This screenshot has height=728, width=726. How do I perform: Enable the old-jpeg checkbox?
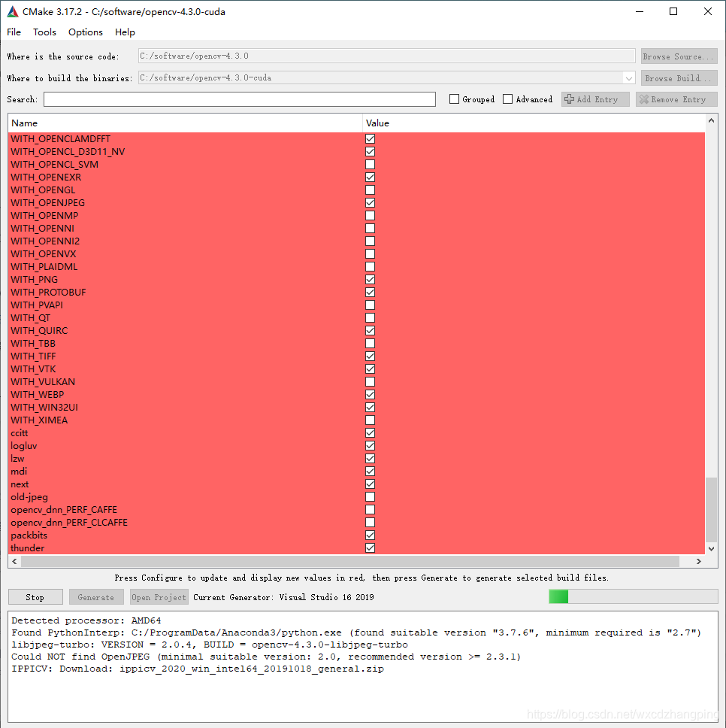point(371,496)
